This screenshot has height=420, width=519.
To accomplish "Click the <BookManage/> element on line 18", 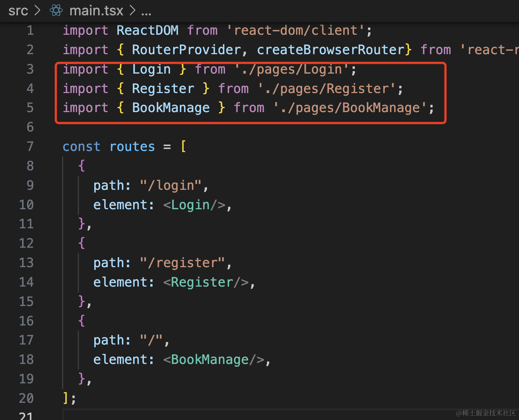I will click(x=214, y=359).
